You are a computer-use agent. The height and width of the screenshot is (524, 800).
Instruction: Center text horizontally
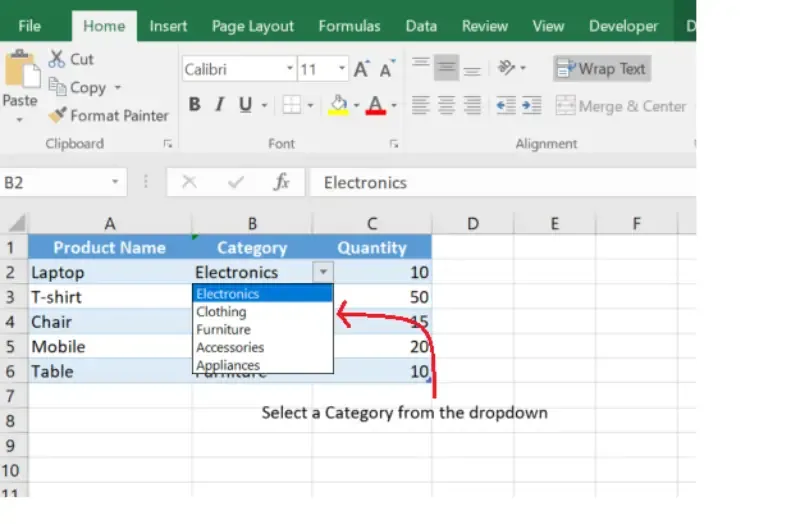click(x=446, y=106)
